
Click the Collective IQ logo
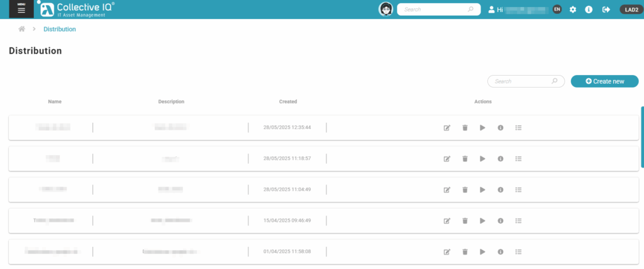(x=77, y=9)
